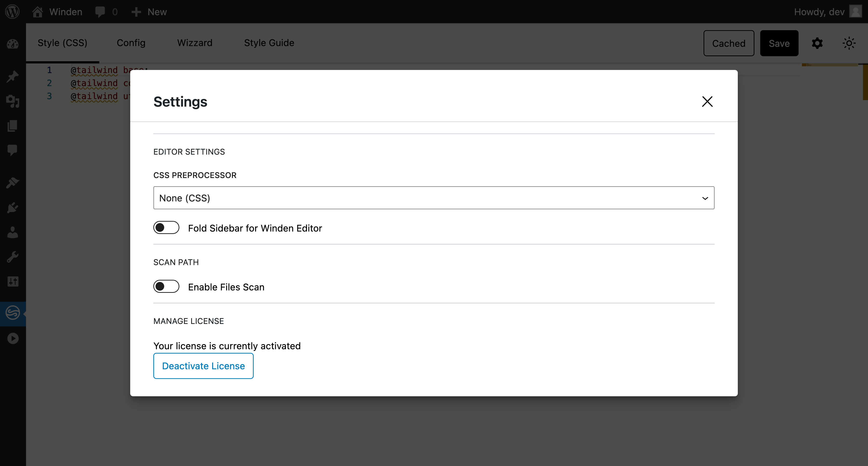Switch to the Config tab
This screenshot has height=466, width=868.
pos(131,43)
